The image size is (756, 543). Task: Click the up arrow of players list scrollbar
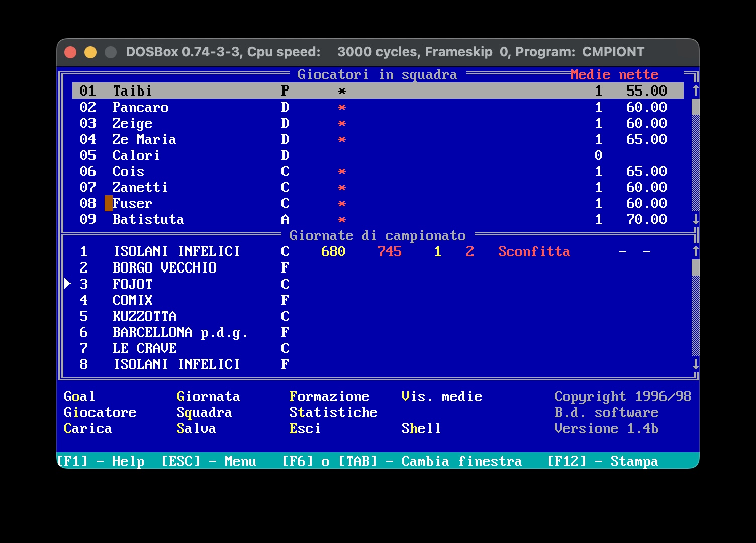[695, 90]
